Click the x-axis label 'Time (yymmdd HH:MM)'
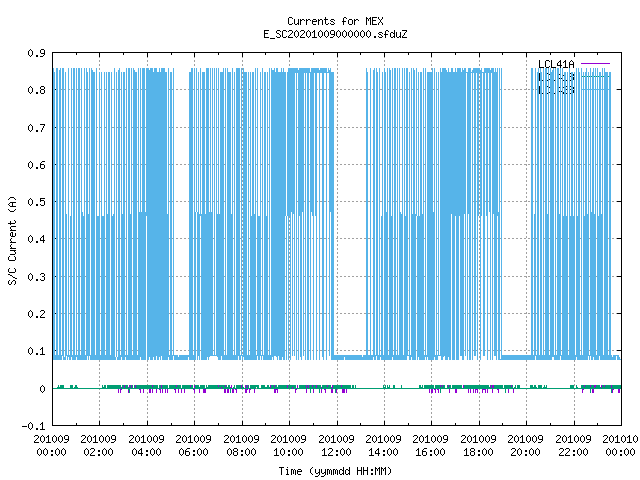This screenshot has height=480, width=640. click(x=335, y=471)
